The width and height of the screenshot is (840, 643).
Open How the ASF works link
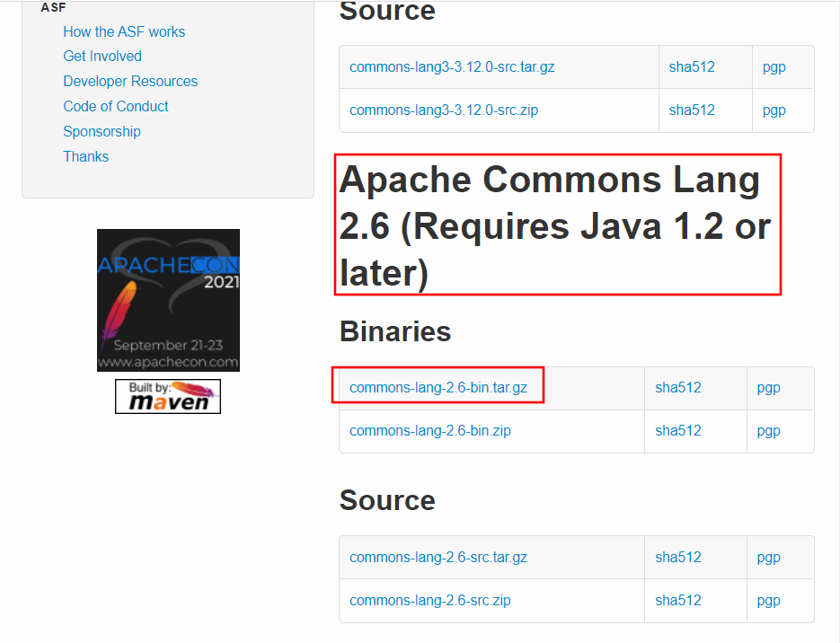(x=124, y=31)
